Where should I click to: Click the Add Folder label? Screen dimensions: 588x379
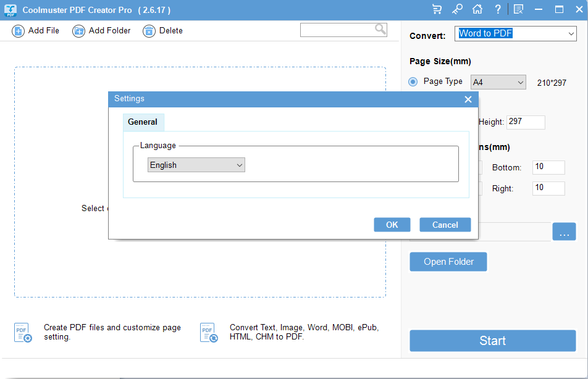coord(109,31)
